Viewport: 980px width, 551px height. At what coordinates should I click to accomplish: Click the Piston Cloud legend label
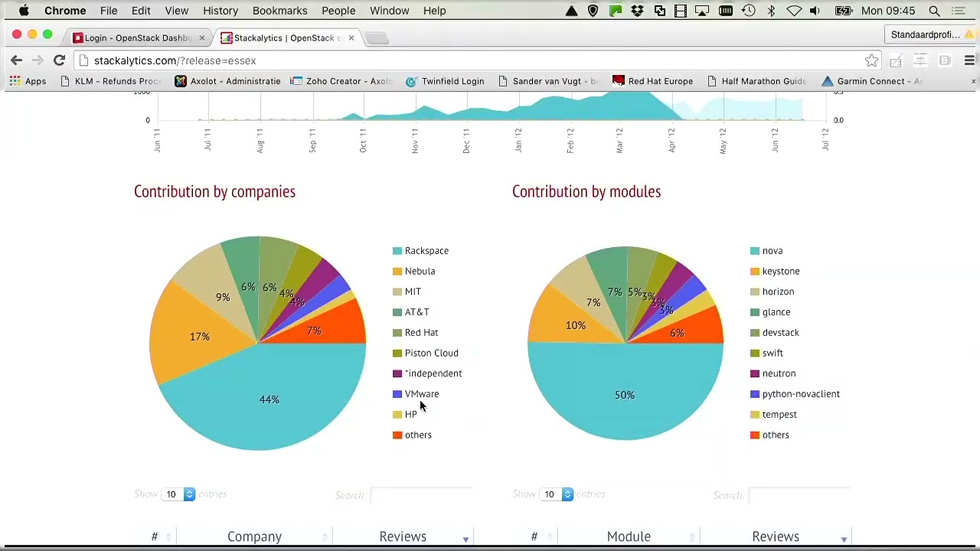431,353
